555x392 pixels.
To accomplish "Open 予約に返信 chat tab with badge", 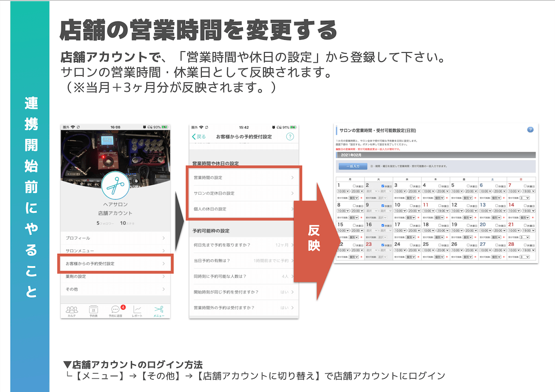I will point(116,311).
